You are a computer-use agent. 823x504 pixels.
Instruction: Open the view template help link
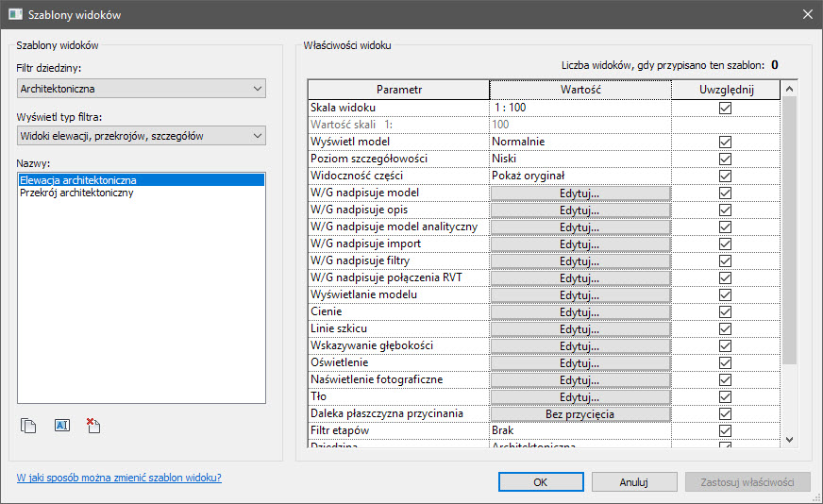tap(119, 478)
